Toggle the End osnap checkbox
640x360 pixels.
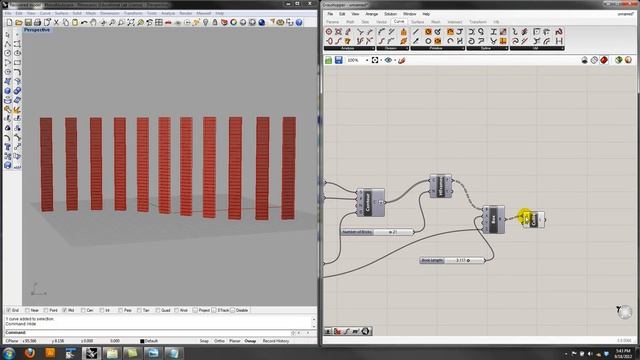click(x=8, y=310)
